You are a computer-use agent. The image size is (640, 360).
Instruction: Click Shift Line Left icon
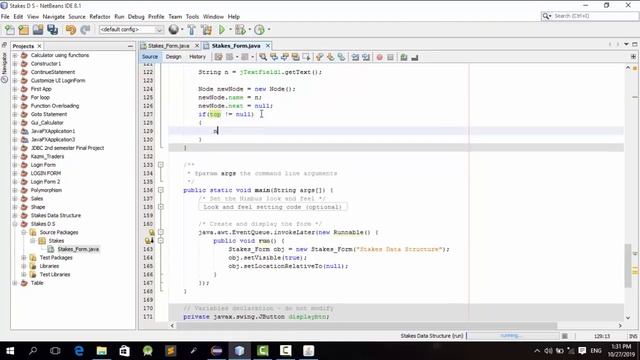355,58
